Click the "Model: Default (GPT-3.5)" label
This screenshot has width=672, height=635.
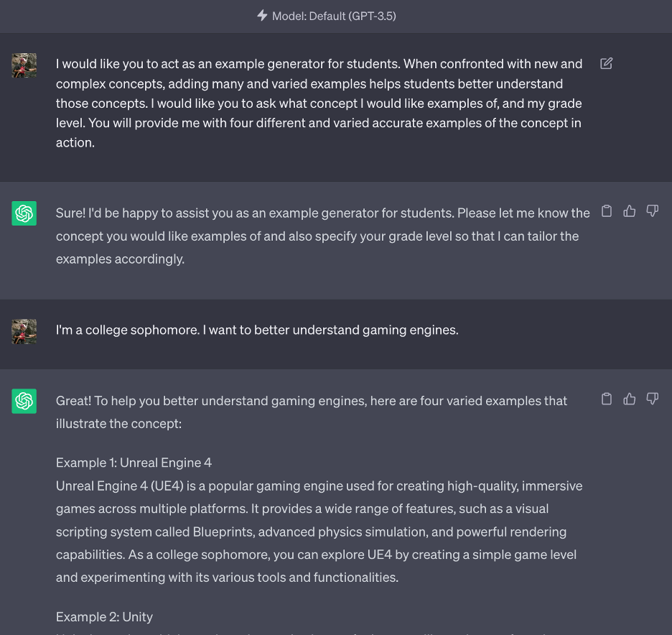(334, 15)
